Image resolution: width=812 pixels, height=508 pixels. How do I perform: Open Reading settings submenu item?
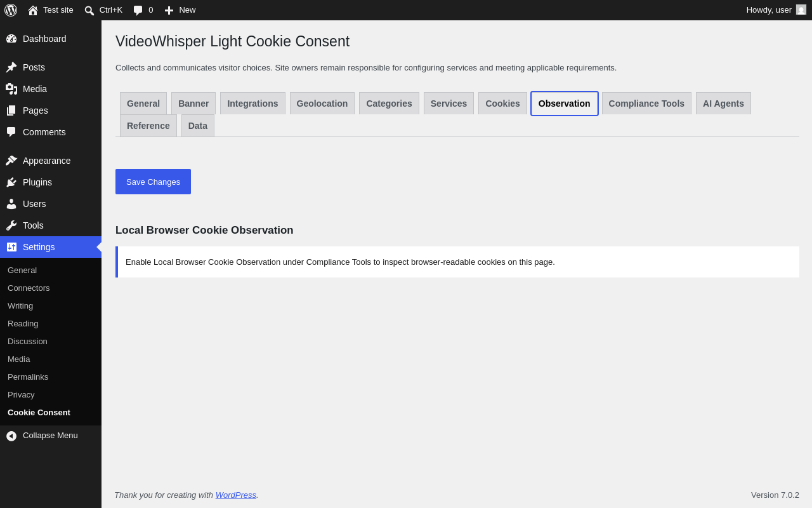click(x=23, y=323)
